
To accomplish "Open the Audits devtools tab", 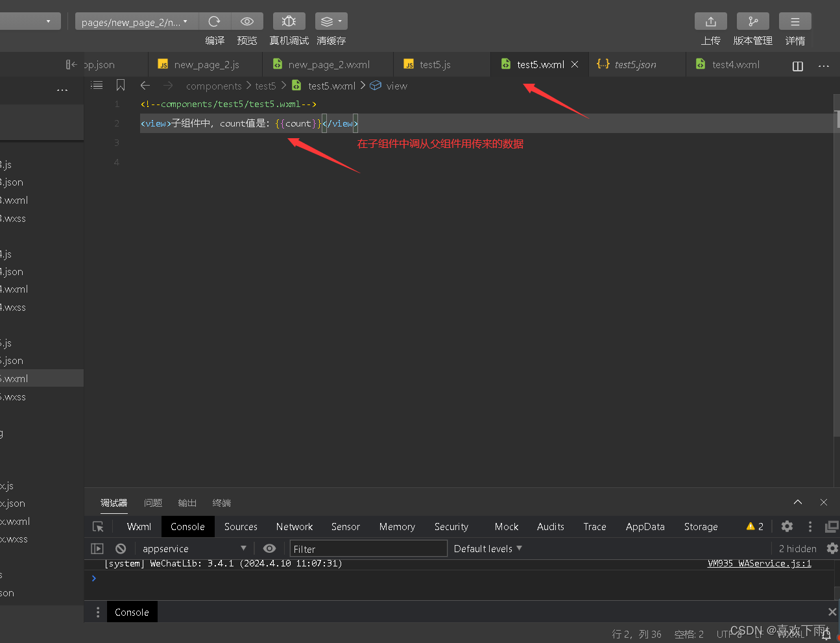I will [x=551, y=527].
